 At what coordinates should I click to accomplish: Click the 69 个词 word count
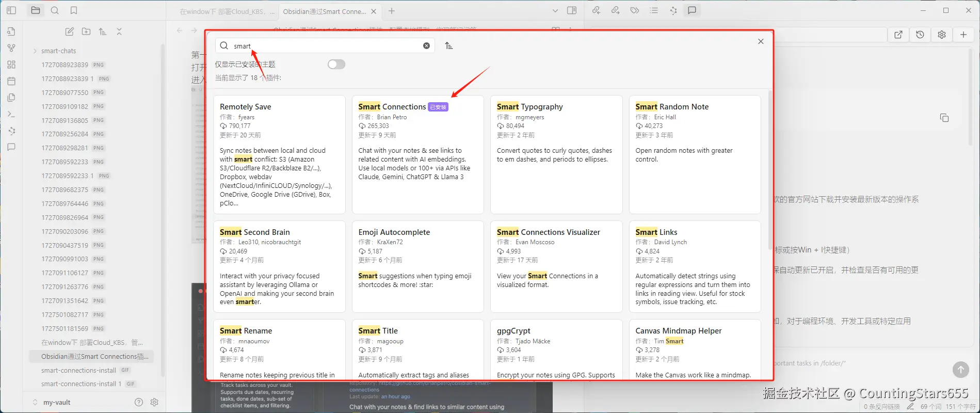(930, 407)
